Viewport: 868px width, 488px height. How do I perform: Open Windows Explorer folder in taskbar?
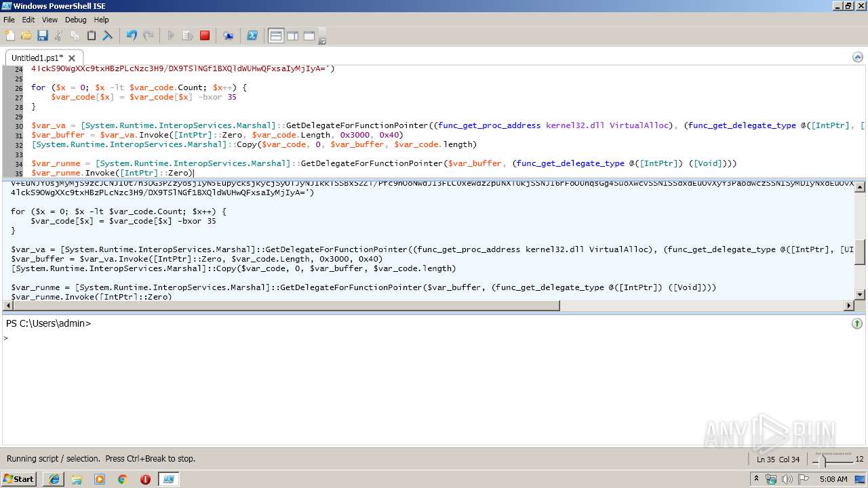pos(77,479)
